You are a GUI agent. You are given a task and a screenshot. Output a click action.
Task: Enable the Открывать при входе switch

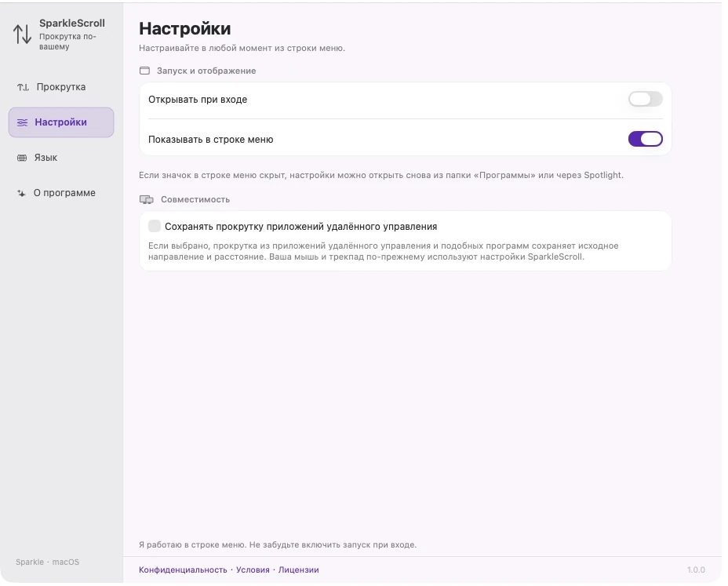point(645,100)
